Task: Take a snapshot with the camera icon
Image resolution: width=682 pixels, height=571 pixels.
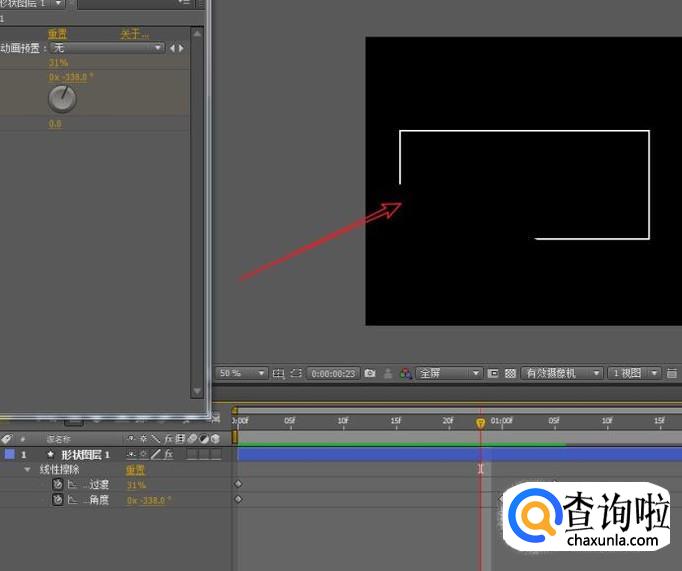Action: point(370,373)
